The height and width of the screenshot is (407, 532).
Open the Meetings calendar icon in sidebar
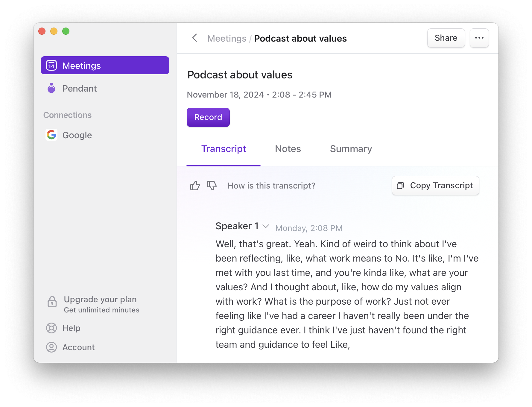click(51, 65)
